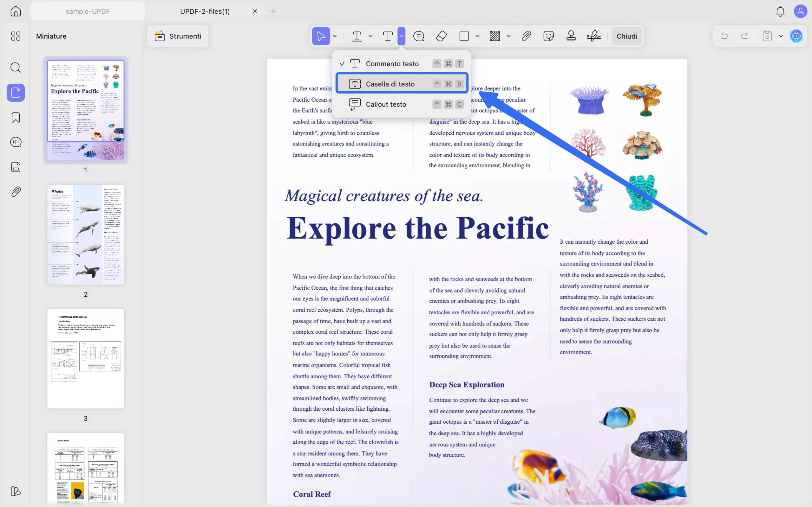812x507 pixels.
Task: Open page 2 Whales thumbnail
Action: pyautogui.click(x=86, y=234)
